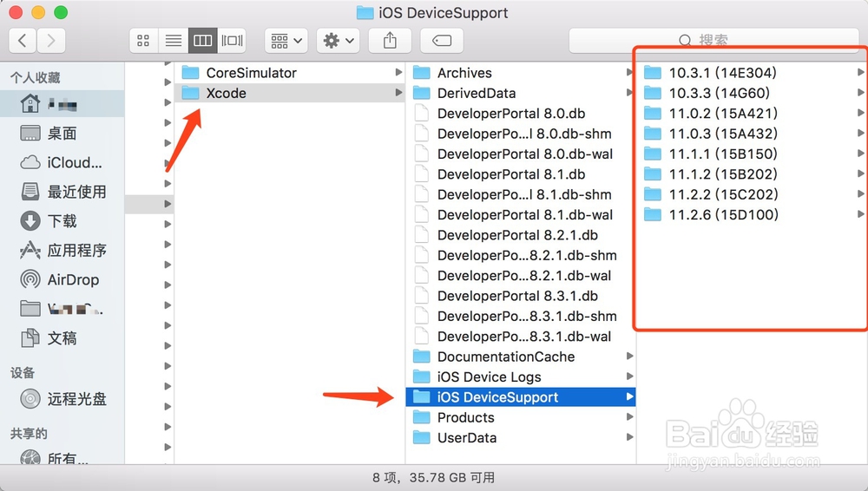Open 最近使用 in the sidebar

pos(62,192)
